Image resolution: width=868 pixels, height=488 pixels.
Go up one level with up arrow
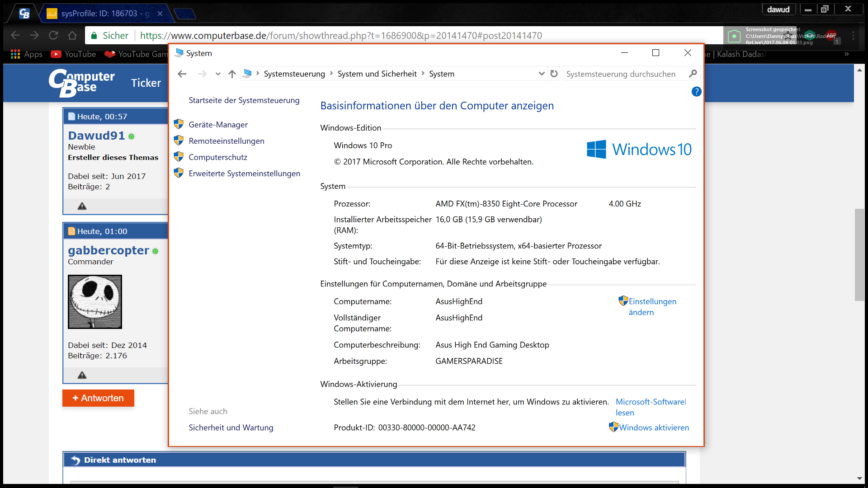pyautogui.click(x=232, y=74)
